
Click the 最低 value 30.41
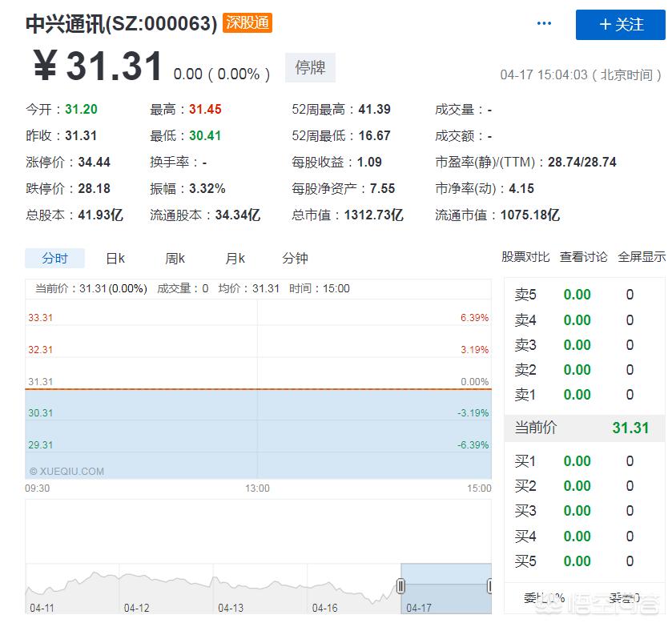pyautogui.click(x=205, y=136)
